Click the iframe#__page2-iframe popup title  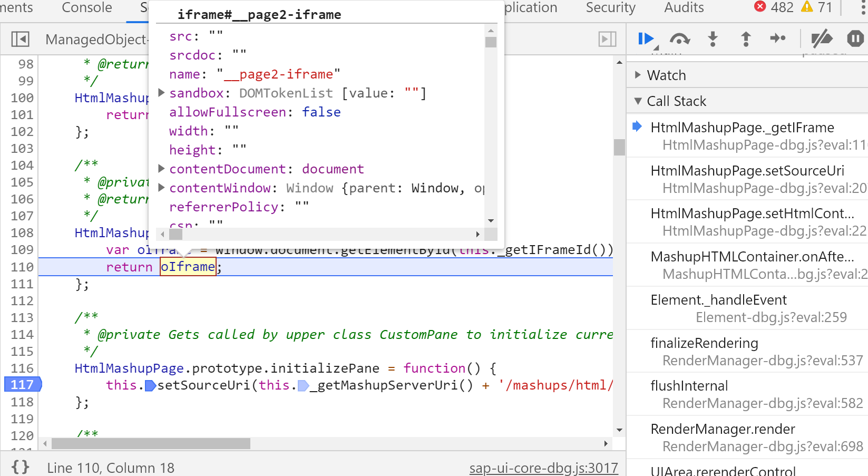pyautogui.click(x=259, y=14)
